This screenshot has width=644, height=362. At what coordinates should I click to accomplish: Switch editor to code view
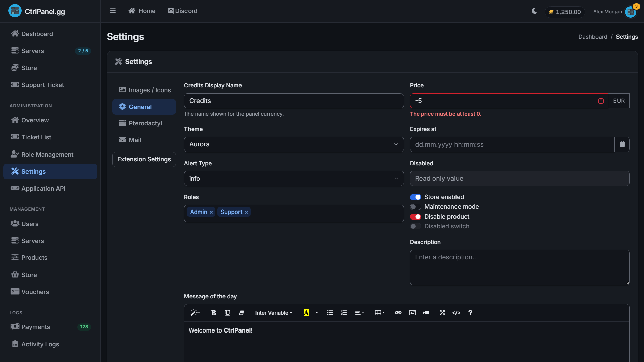(456, 313)
